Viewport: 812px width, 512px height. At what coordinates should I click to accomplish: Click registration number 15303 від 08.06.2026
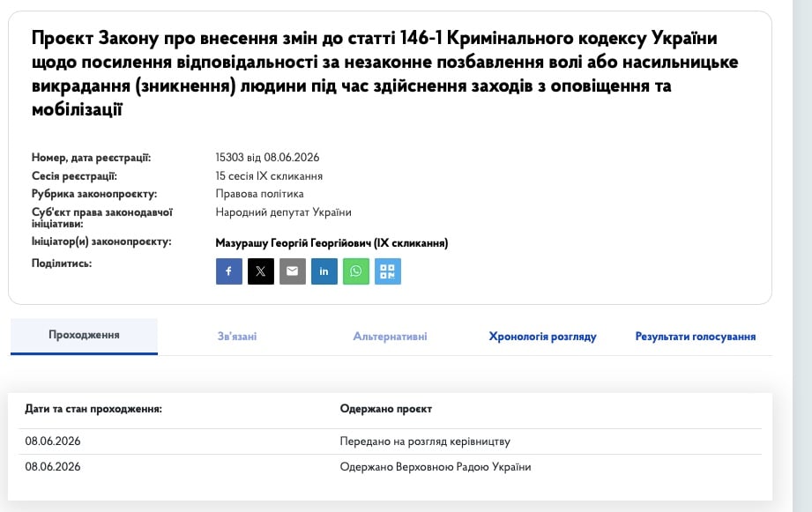tap(267, 158)
